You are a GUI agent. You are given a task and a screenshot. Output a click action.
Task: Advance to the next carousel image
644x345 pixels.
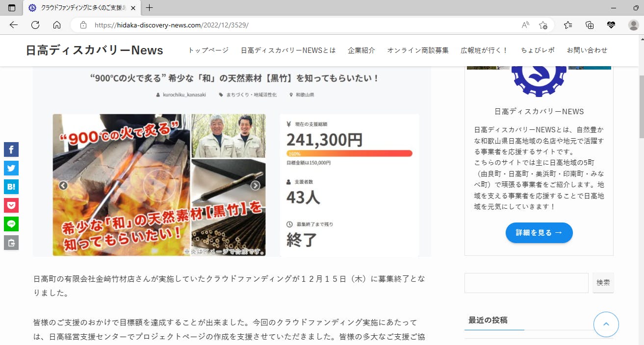click(256, 185)
